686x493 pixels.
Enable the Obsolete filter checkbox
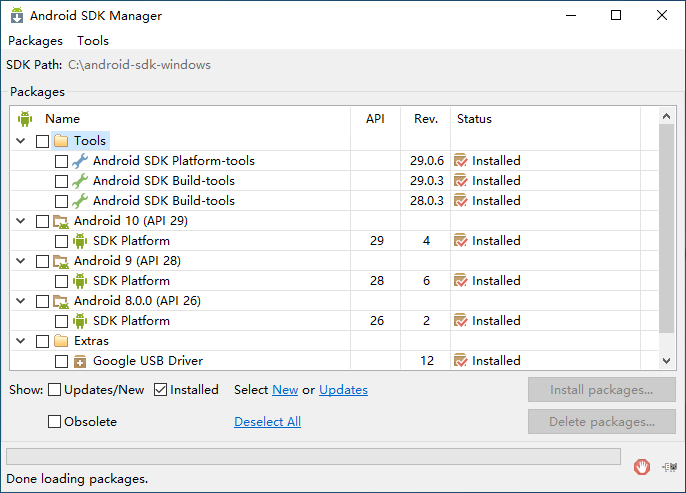[54, 422]
